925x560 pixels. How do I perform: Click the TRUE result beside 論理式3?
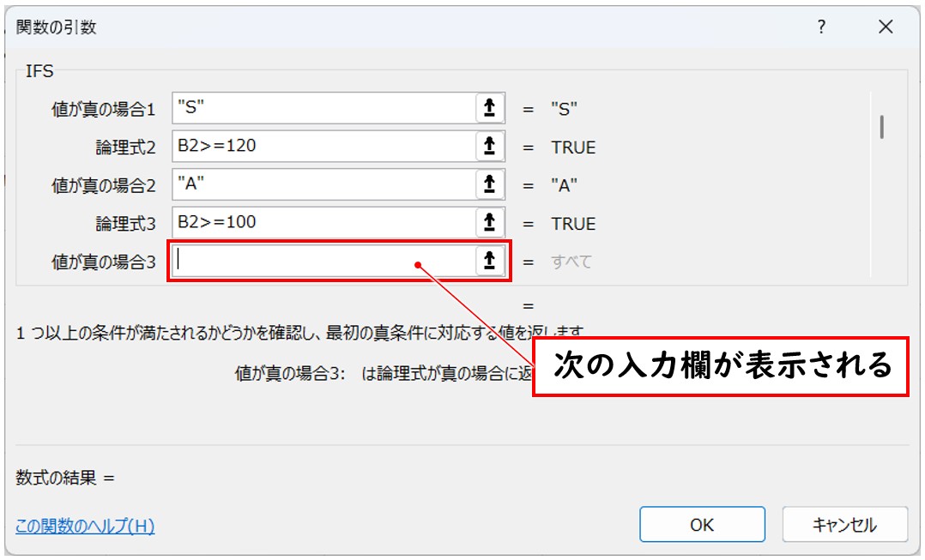573,224
